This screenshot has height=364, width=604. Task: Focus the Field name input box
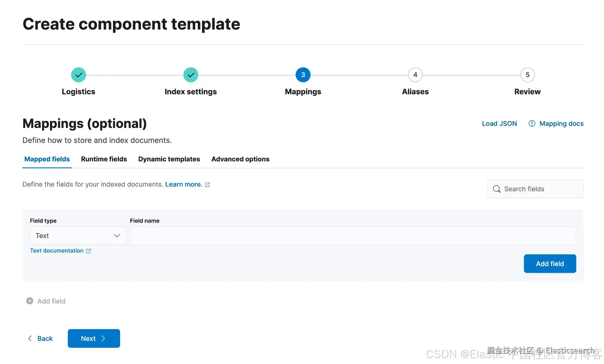(353, 236)
